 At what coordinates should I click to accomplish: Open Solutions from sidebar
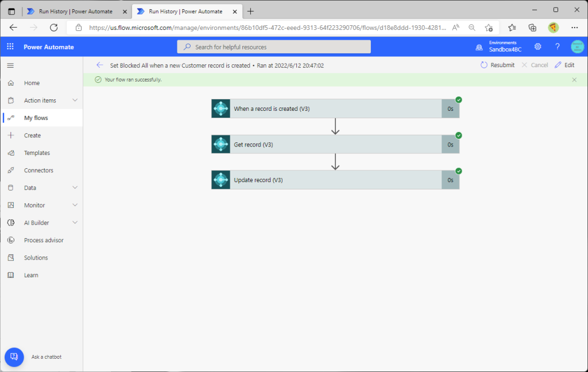[36, 258]
